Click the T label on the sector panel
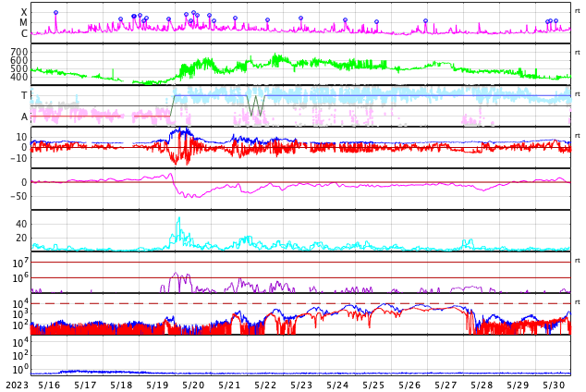Screen dimensions: 586x392 pyautogui.click(x=25, y=95)
